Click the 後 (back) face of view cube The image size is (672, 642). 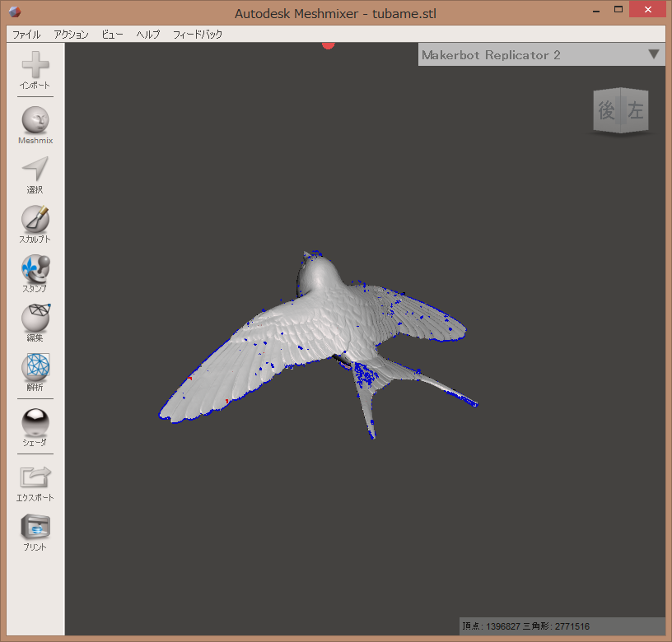tap(607, 110)
